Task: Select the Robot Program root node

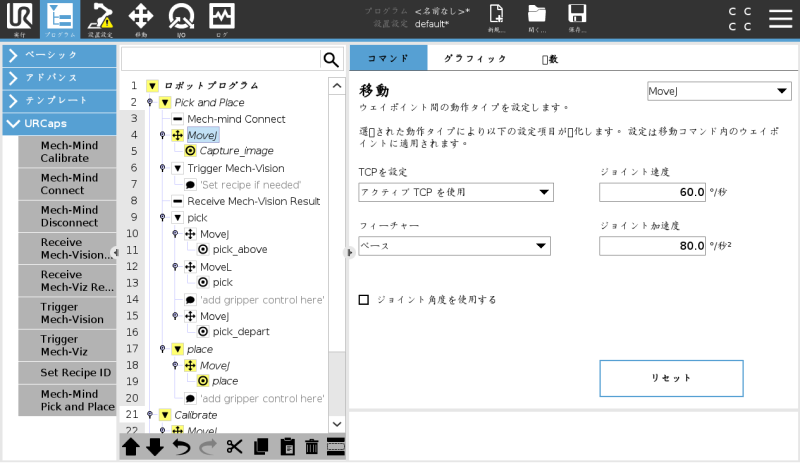Action: tap(211, 86)
